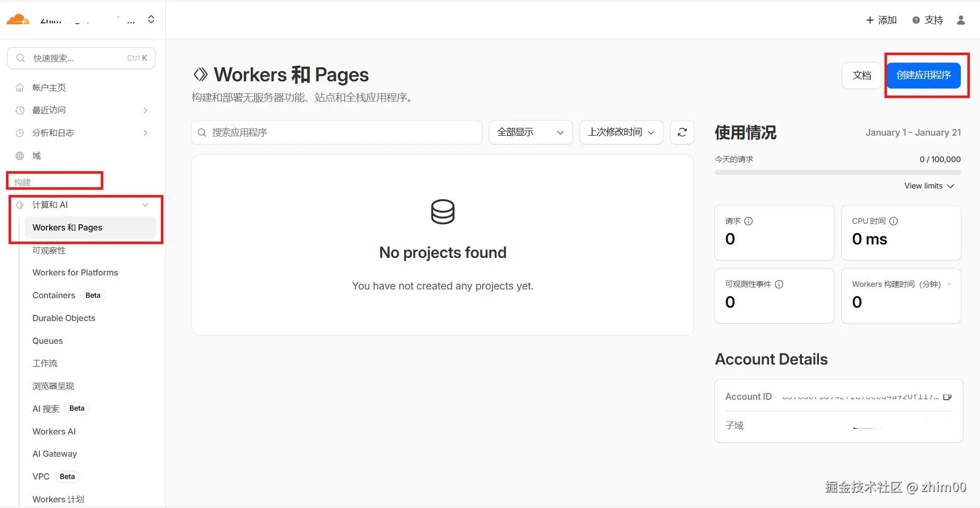This screenshot has height=508, width=980.
Task: Select Workers AI in sidebar
Action: (x=54, y=431)
